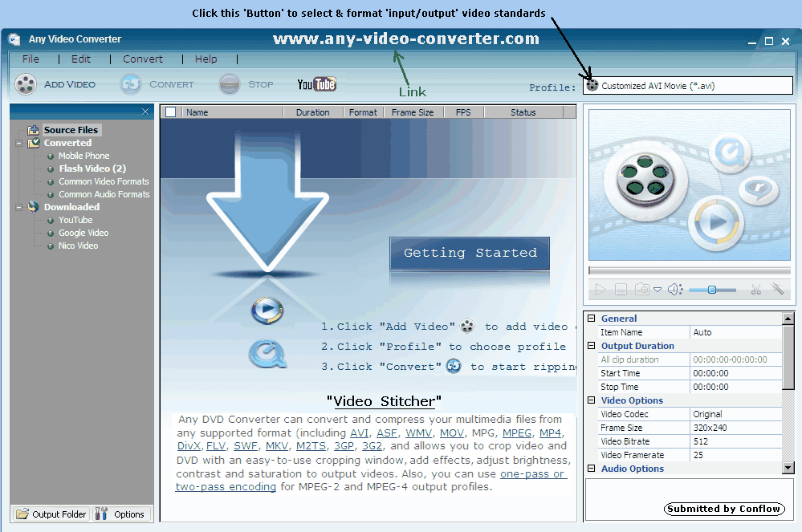Screen dimensions: 802x532
Task: Follow the MKV format link
Action: click(277, 445)
